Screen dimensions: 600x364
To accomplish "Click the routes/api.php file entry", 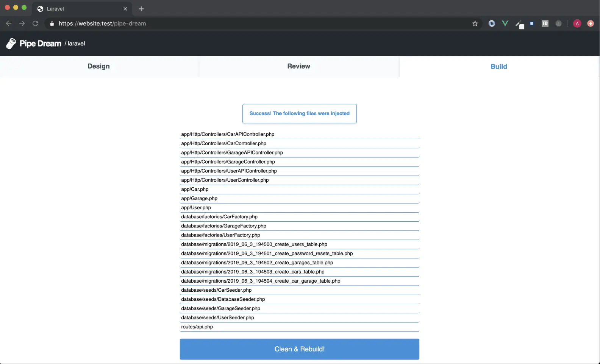I will pyautogui.click(x=300, y=327).
